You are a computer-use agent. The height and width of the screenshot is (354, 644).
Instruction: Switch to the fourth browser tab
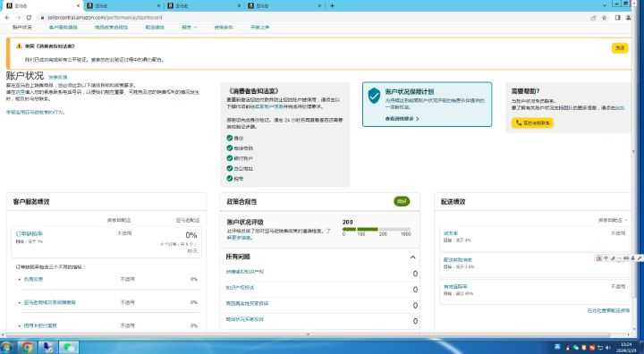pos(284,5)
